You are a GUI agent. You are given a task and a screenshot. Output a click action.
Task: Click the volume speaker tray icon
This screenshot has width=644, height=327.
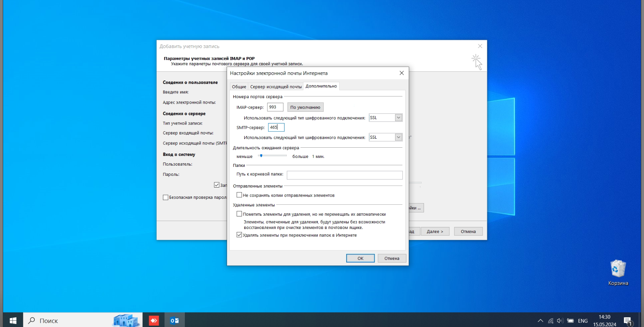[560, 321]
